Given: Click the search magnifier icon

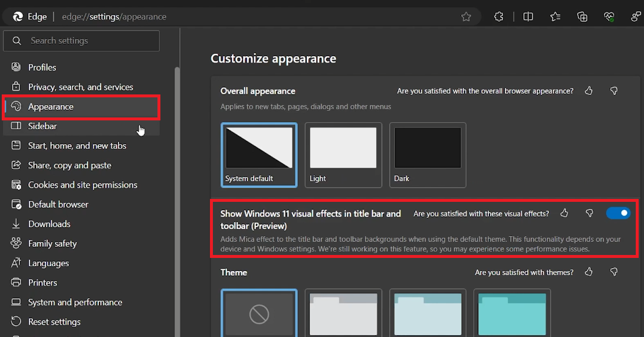Looking at the screenshot, I should click(x=17, y=41).
